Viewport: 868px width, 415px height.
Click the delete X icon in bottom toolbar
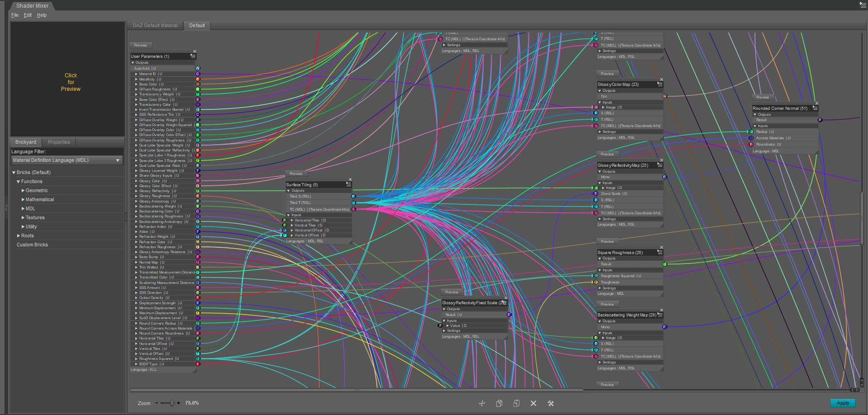click(x=533, y=403)
